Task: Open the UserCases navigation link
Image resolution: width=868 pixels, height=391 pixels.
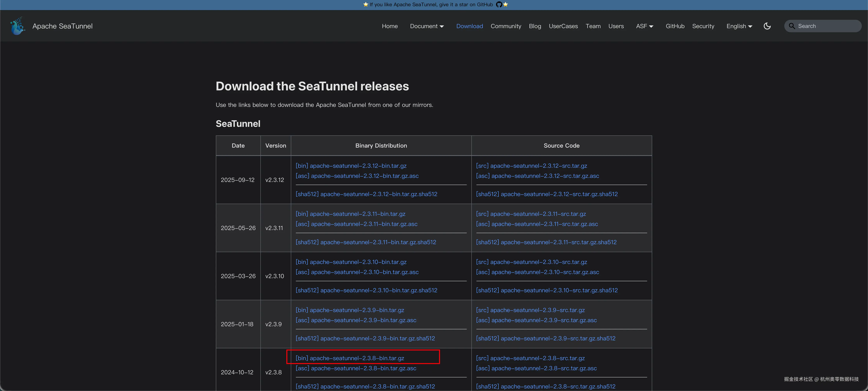Action: 563,26
